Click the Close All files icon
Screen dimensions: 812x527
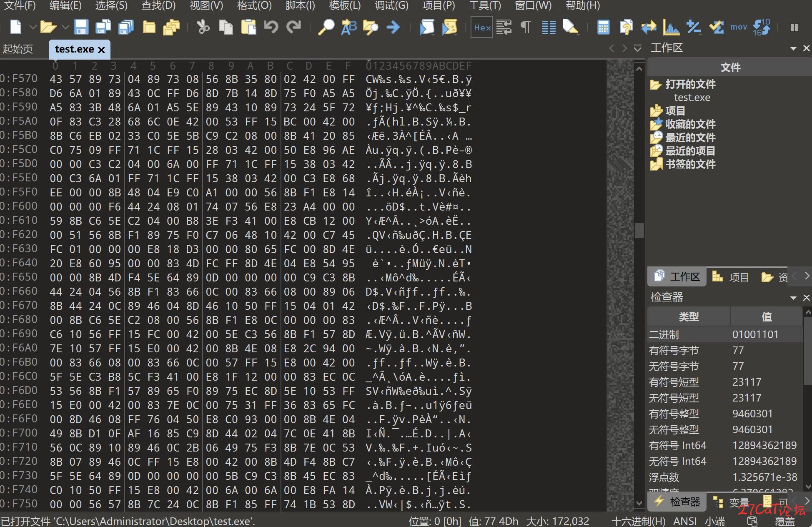click(171, 27)
